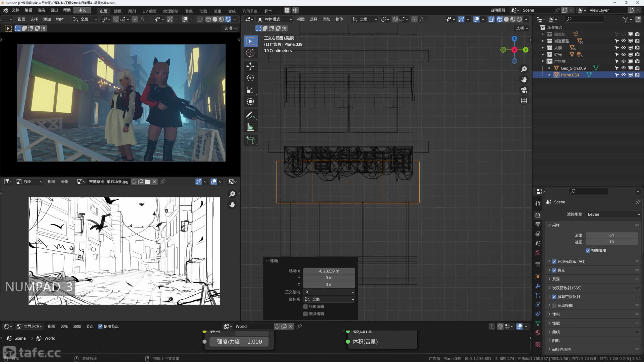The width and height of the screenshot is (644, 362).
Task: Open the Texture properties checker icon
Action: [538, 344]
